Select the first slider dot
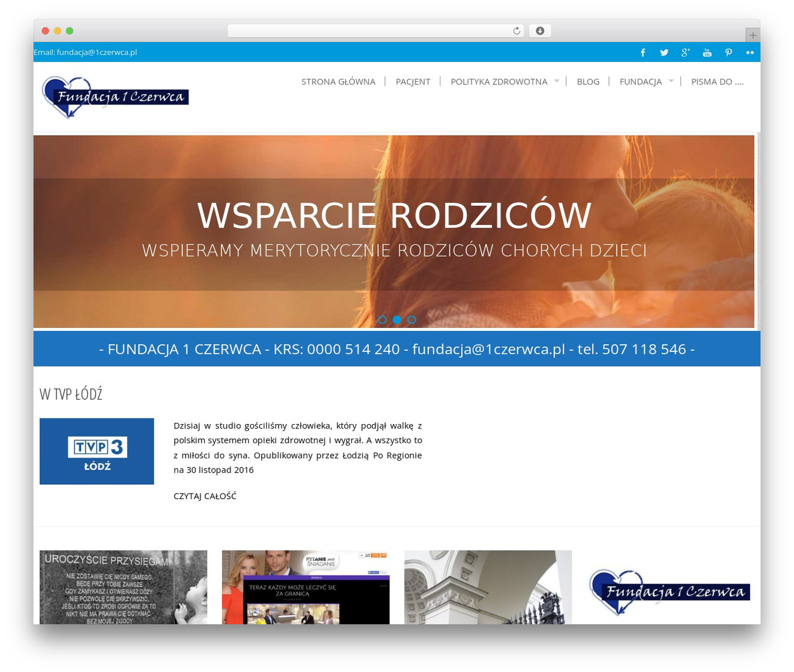Viewport: 794px width, 672px height. 382,320
